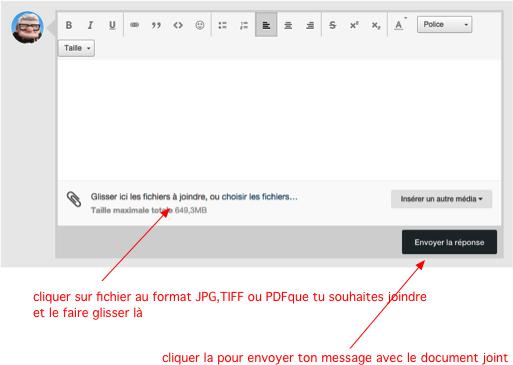
Task: Open the Police font dropdown
Action: click(x=444, y=25)
